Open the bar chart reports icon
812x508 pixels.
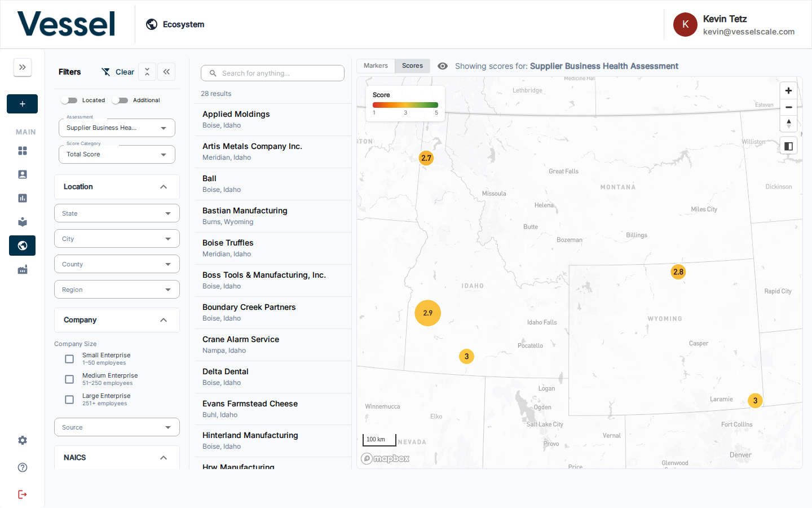[x=23, y=198]
